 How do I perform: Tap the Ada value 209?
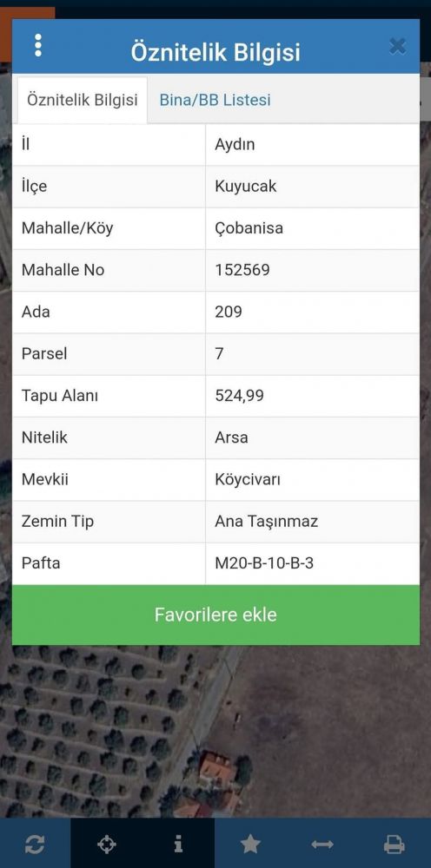(229, 312)
